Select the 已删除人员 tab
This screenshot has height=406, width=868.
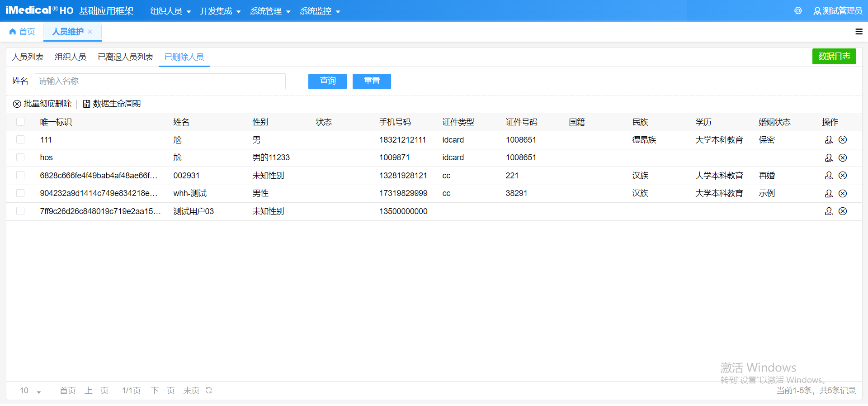184,57
